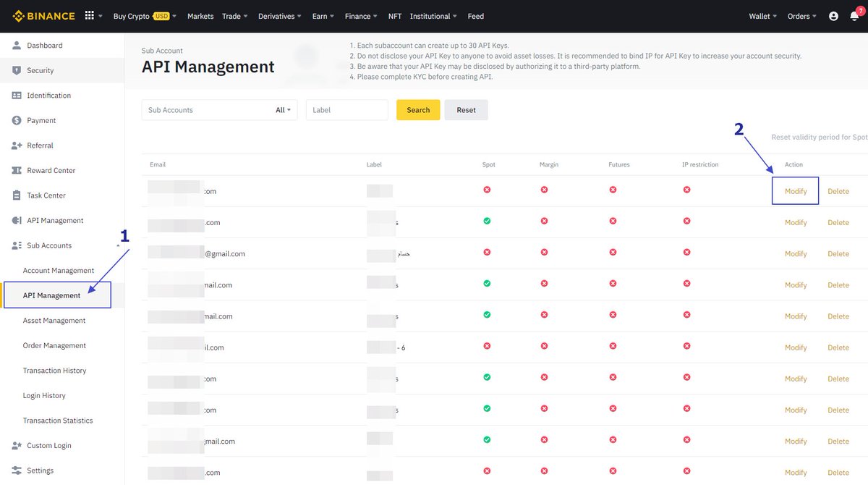The width and height of the screenshot is (868, 485).
Task: Expand the Institutional dropdown menu
Action: 434,16
